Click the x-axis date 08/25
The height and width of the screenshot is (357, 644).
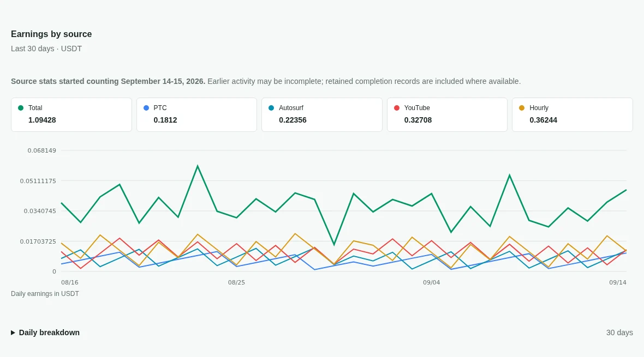[236, 282]
